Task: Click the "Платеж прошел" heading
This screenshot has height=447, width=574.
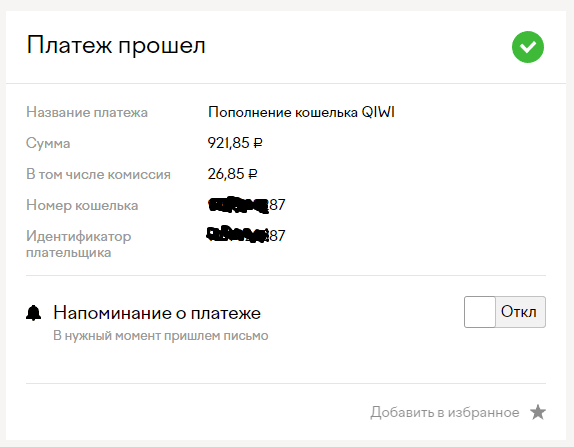Action: 116,45
